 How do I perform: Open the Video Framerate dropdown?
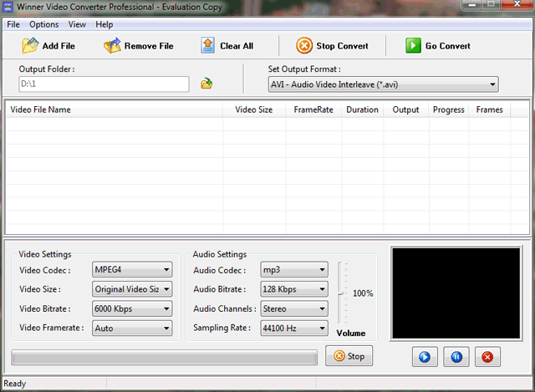point(132,328)
